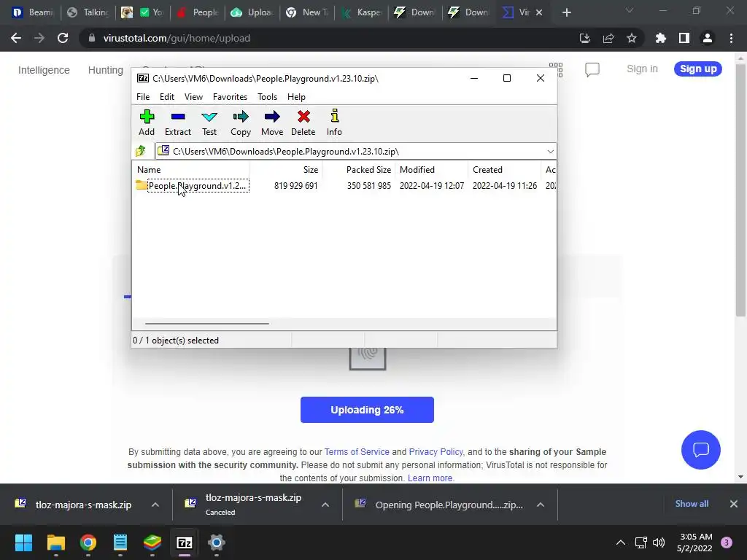The width and height of the screenshot is (747, 560).
Task: Click the Chrome address bar URL
Action: pyautogui.click(x=177, y=38)
